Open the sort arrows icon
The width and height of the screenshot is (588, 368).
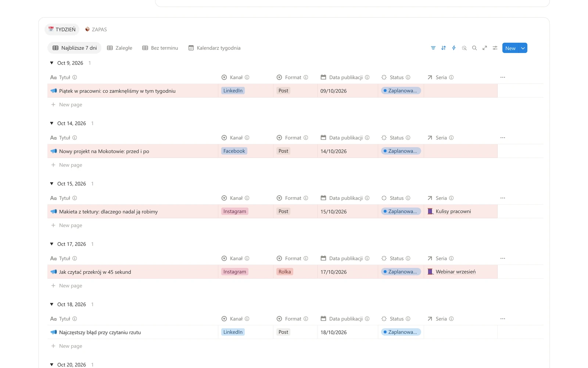444,48
